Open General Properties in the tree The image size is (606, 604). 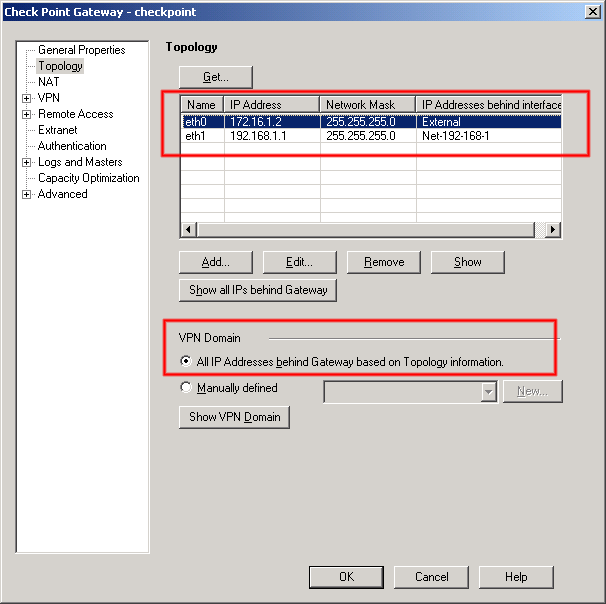pos(82,50)
